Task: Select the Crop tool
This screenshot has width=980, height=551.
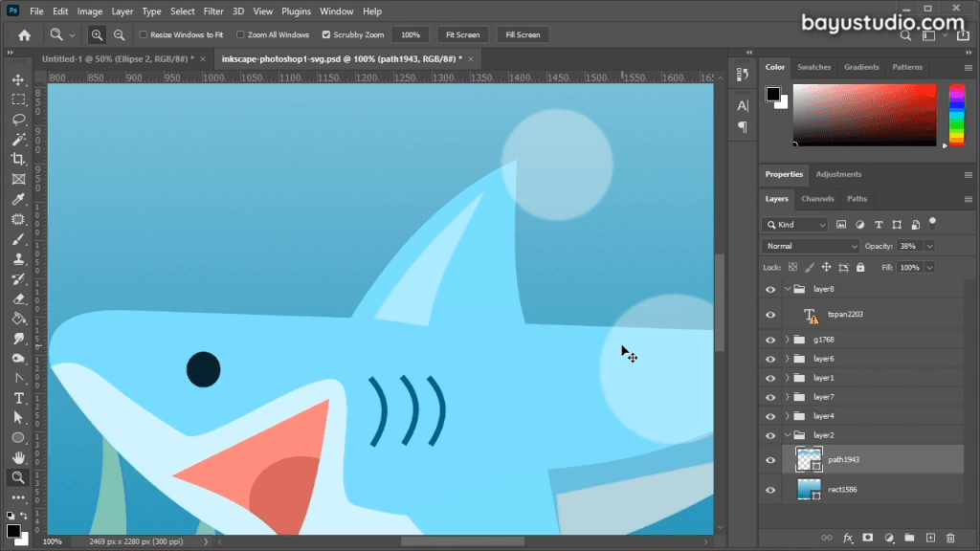Action: click(18, 159)
